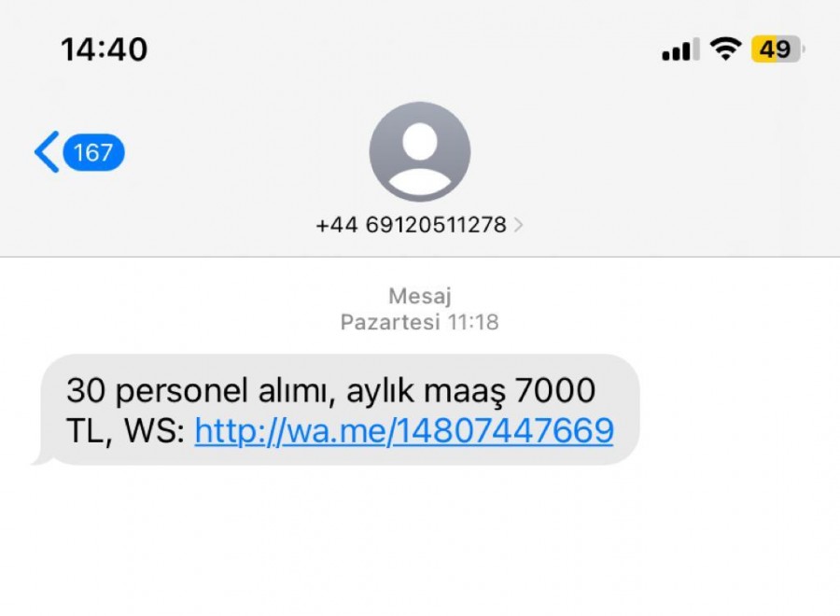Tap the 167 unread messages badge
Image resolution: width=840 pixels, height=616 pixels.
coord(93,153)
